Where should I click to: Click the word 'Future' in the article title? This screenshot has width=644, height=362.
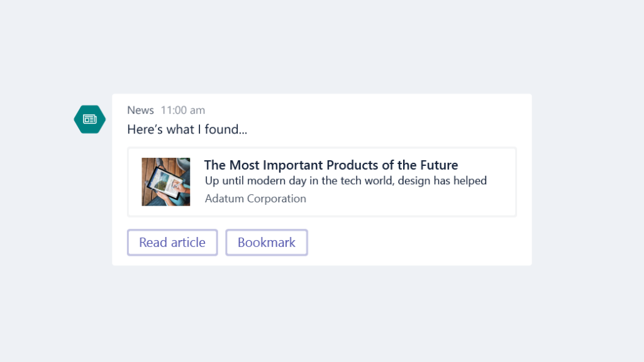(438, 165)
